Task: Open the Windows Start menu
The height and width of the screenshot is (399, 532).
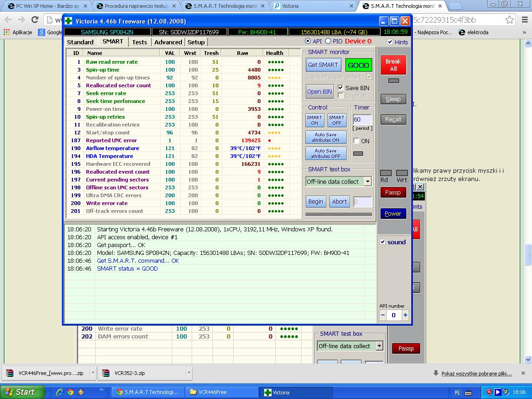Action: [21, 392]
